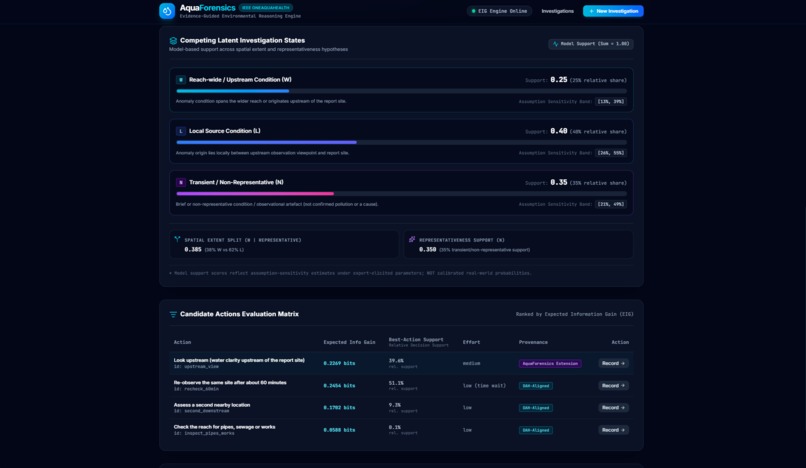Click the 51.1% support value
The image size is (806, 468).
tap(396, 383)
